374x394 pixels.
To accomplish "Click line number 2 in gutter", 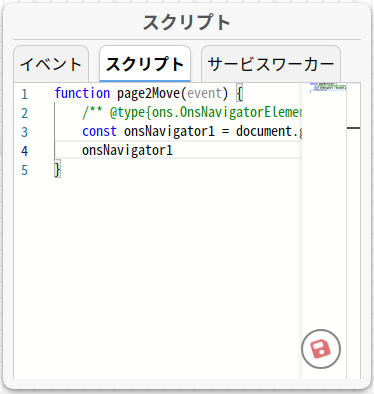I will pyautogui.click(x=24, y=113).
